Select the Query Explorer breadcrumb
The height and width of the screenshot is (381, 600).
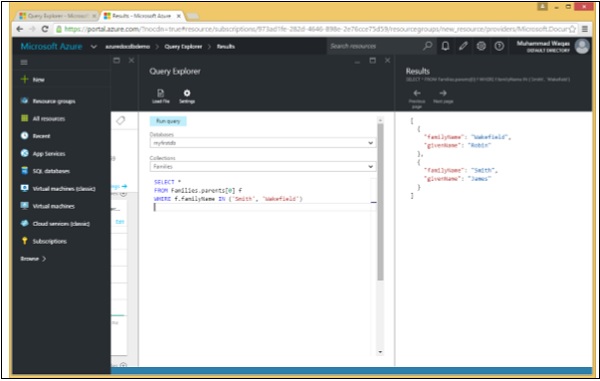[x=183, y=47]
